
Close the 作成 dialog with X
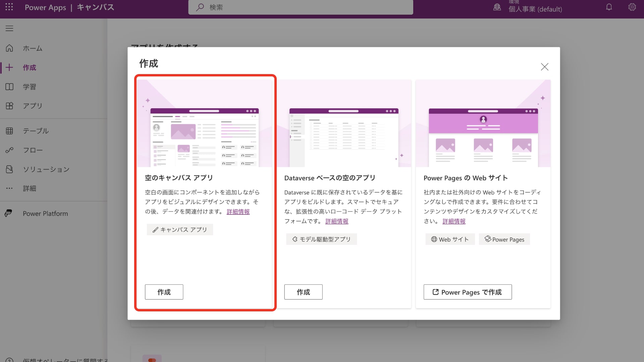544,67
